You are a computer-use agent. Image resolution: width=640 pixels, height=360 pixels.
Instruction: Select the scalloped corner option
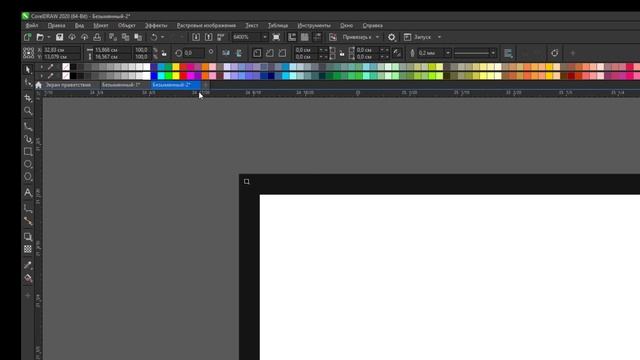point(270,53)
